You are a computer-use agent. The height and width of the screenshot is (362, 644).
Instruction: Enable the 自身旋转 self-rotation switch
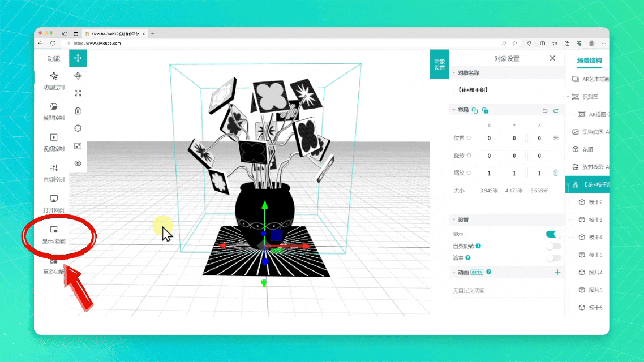click(x=553, y=246)
